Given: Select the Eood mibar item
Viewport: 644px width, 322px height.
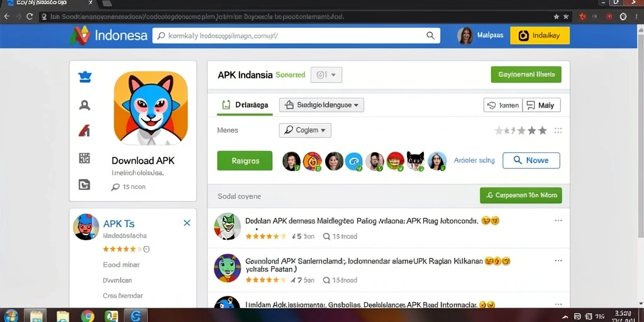Looking at the screenshot, I should click(x=121, y=265).
